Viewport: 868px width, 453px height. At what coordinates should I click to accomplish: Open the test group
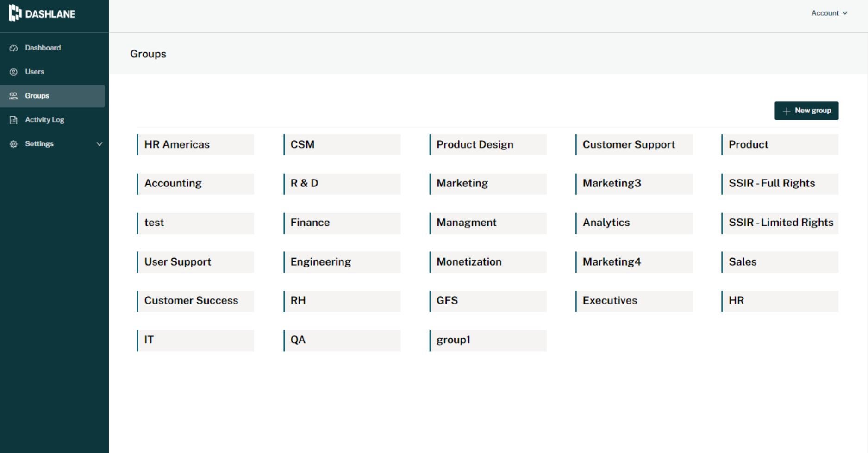[x=195, y=223]
